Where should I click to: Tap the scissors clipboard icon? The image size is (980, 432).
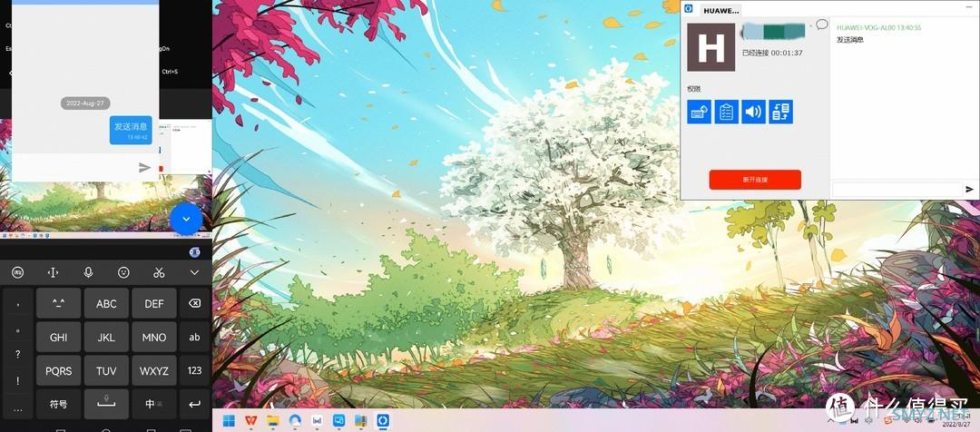159,272
